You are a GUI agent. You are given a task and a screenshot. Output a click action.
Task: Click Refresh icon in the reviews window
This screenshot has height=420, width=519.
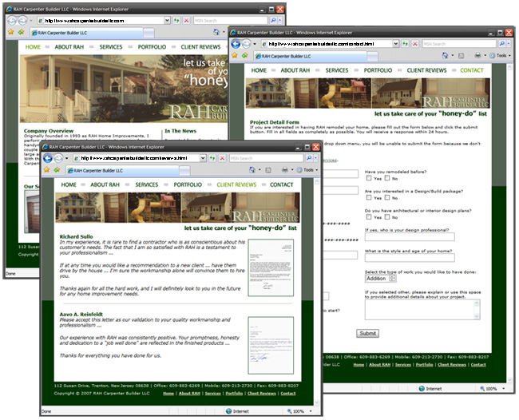coord(212,158)
